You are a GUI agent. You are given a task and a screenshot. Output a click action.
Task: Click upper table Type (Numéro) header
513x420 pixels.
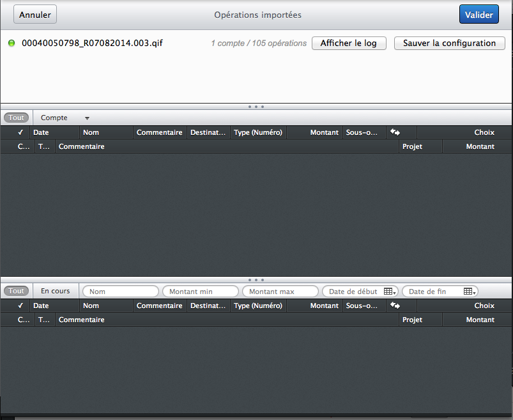pyautogui.click(x=259, y=132)
